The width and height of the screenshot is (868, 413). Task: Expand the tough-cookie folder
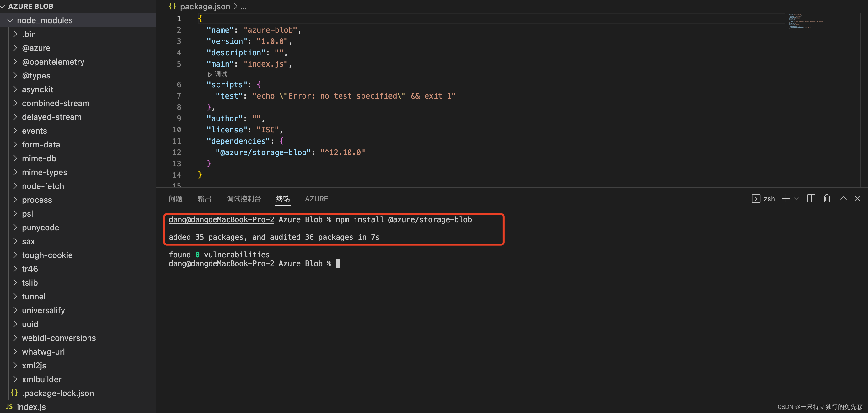coord(15,255)
